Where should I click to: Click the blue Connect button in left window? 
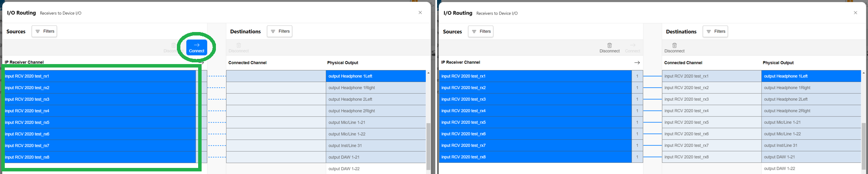(196, 47)
